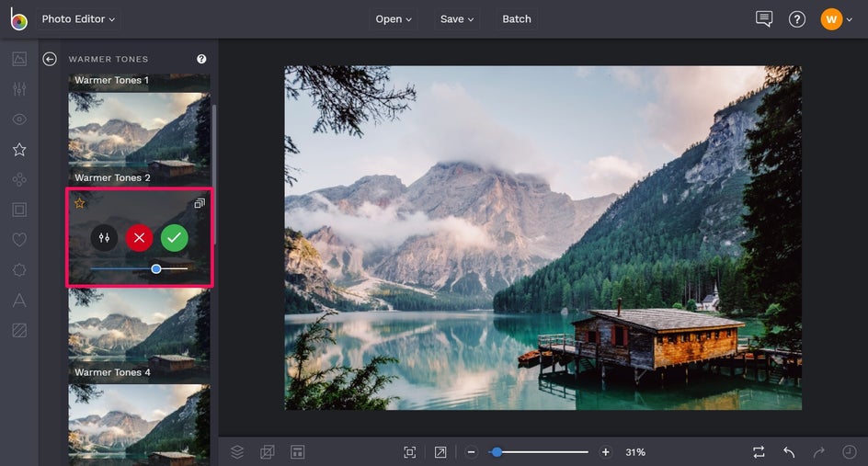Select the Warmer Tones 1 effect thumbnail

139,83
